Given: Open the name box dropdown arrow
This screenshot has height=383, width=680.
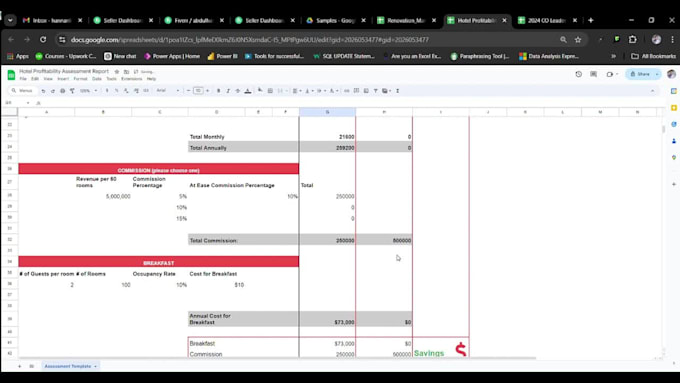Looking at the screenshot, I should [28, 103].
